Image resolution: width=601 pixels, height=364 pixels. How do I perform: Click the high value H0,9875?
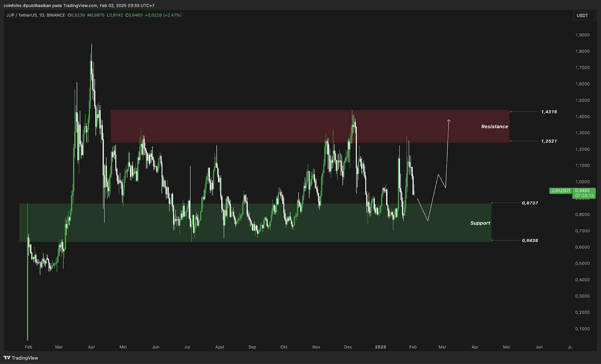[96, 15]
